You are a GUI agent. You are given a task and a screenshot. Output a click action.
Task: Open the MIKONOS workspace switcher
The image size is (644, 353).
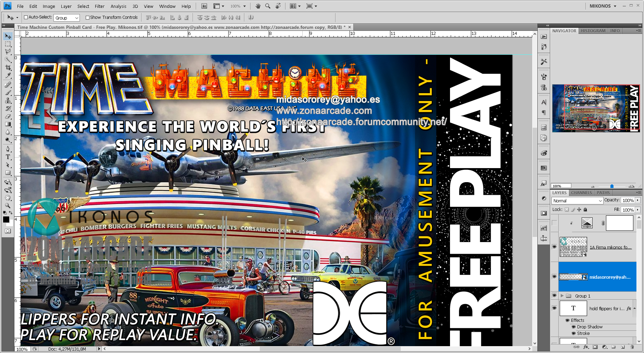[x=603, y=6]
